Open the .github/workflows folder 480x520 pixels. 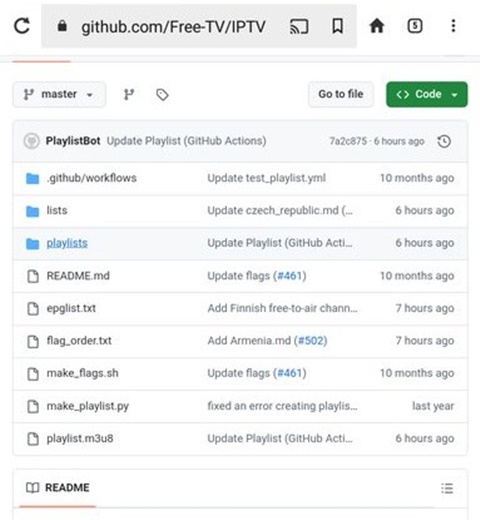click(x=92, y=178)
